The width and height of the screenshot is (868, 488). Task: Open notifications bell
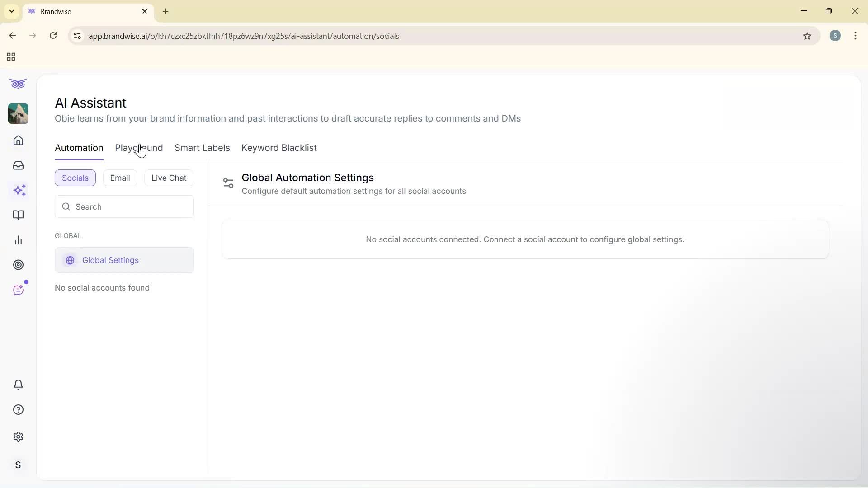18,385
